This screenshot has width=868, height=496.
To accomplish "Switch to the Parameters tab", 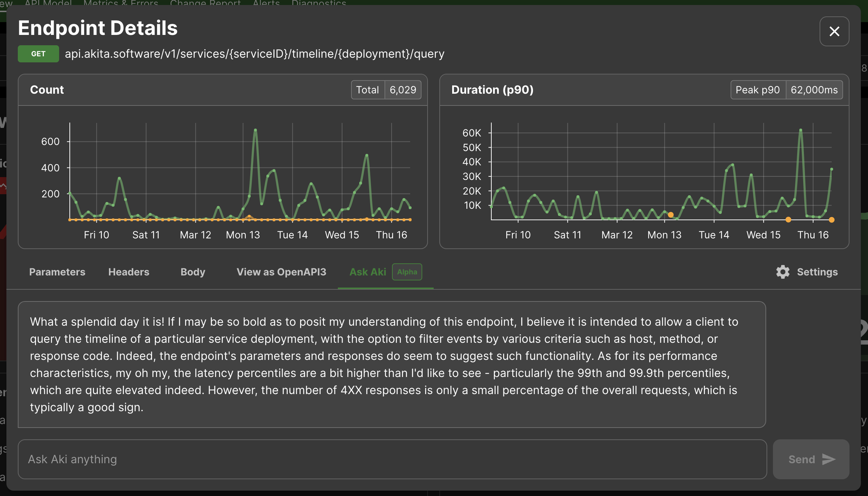I will click(x=57, y=272).
